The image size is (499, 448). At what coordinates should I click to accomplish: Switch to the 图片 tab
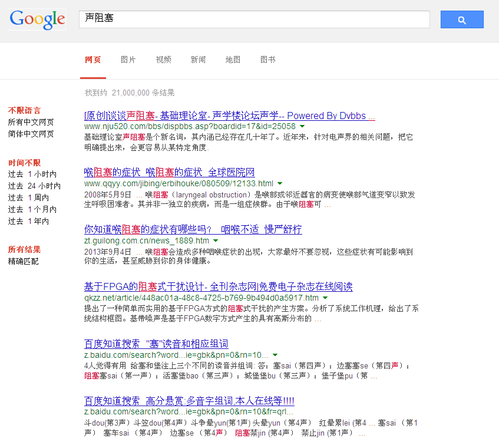tap(128, 60)
